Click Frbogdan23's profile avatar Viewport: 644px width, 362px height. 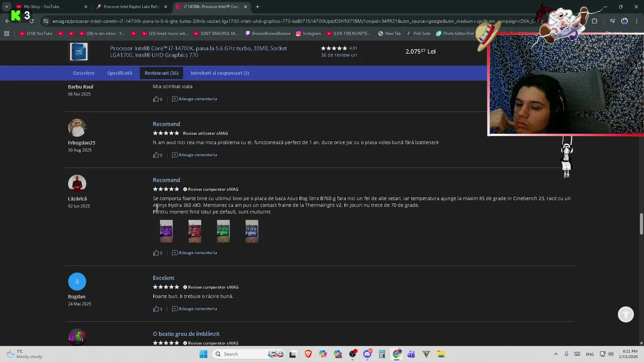pyautogui.click(x=77, y=128)
